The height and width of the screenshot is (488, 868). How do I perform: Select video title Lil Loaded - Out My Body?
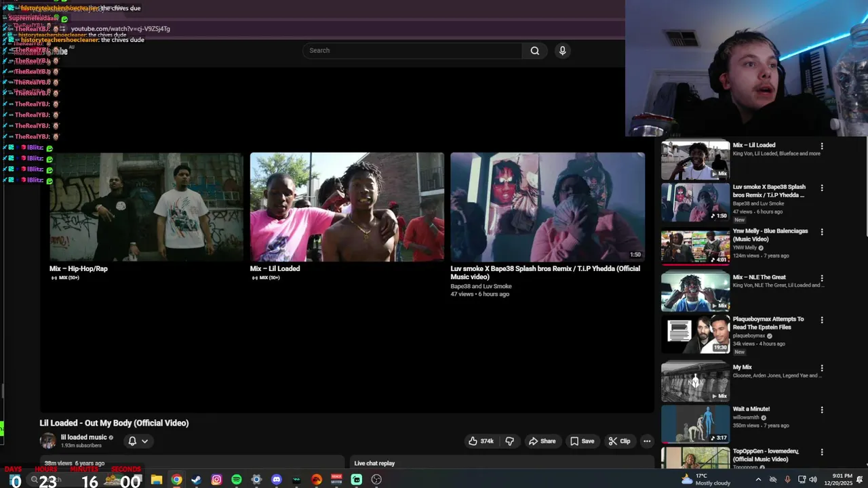point(114,423)
